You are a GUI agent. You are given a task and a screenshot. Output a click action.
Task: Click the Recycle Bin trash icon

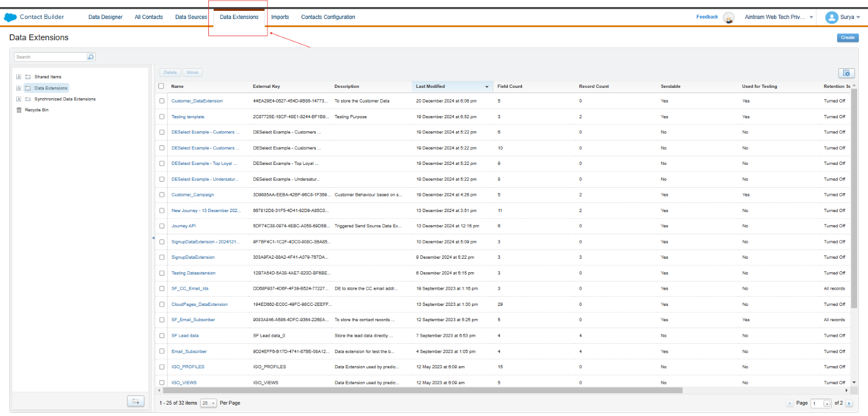point(19,110)
